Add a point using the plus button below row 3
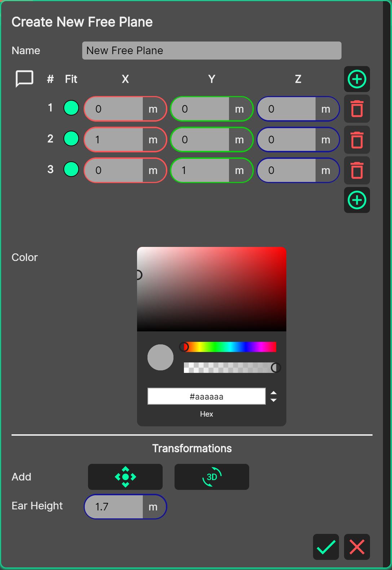The image size is (392, 570). point(357,200)
